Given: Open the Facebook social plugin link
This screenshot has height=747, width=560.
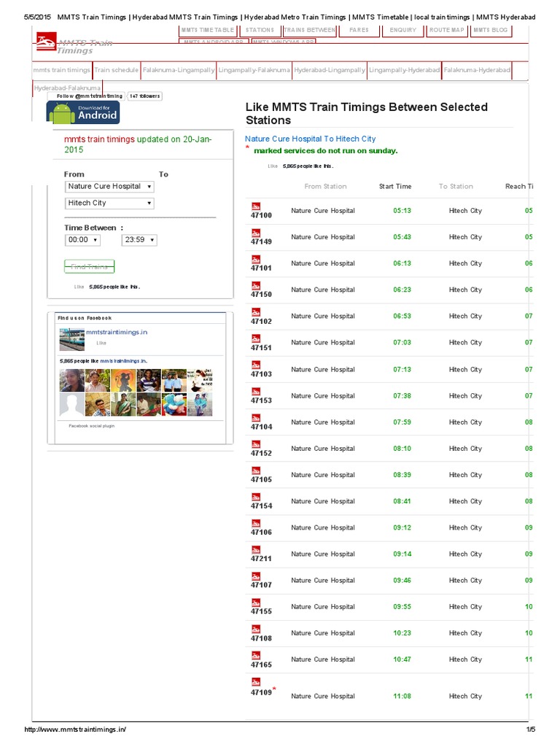Looking at the screenshot, I should (92, 426).
